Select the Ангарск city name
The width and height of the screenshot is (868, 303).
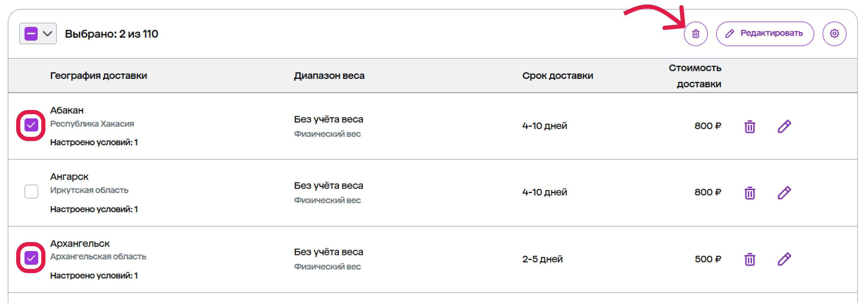[69, 177]
